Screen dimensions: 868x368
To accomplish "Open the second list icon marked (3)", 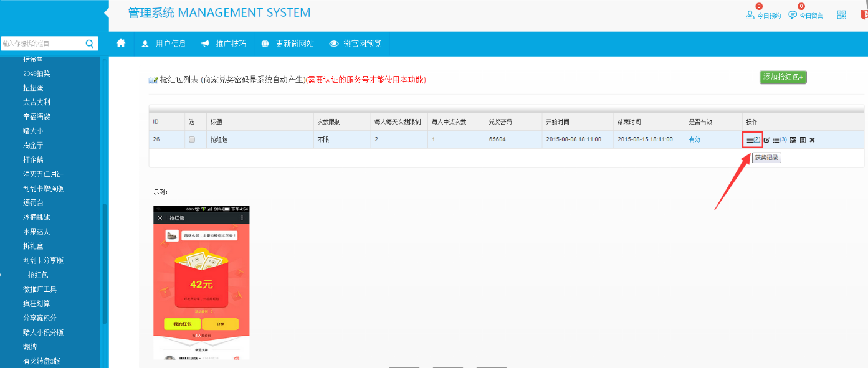I will point(780,139).
